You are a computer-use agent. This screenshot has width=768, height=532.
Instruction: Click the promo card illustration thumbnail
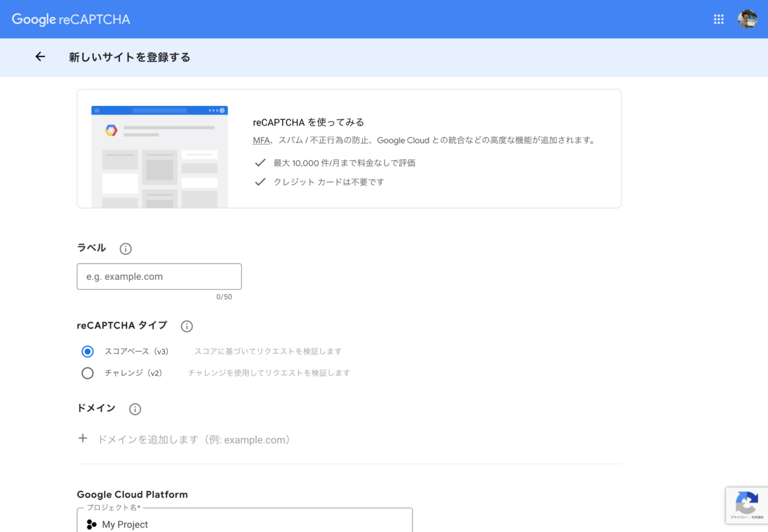[160, 157]
